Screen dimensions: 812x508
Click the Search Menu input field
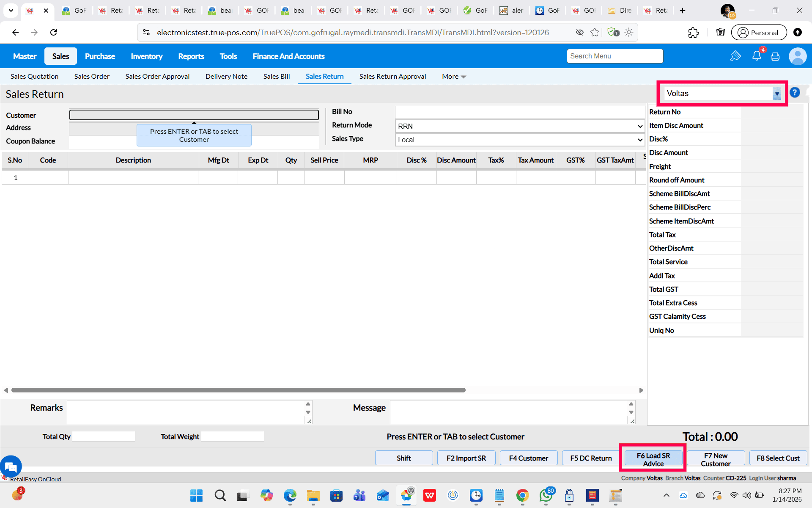click(614, 56)
